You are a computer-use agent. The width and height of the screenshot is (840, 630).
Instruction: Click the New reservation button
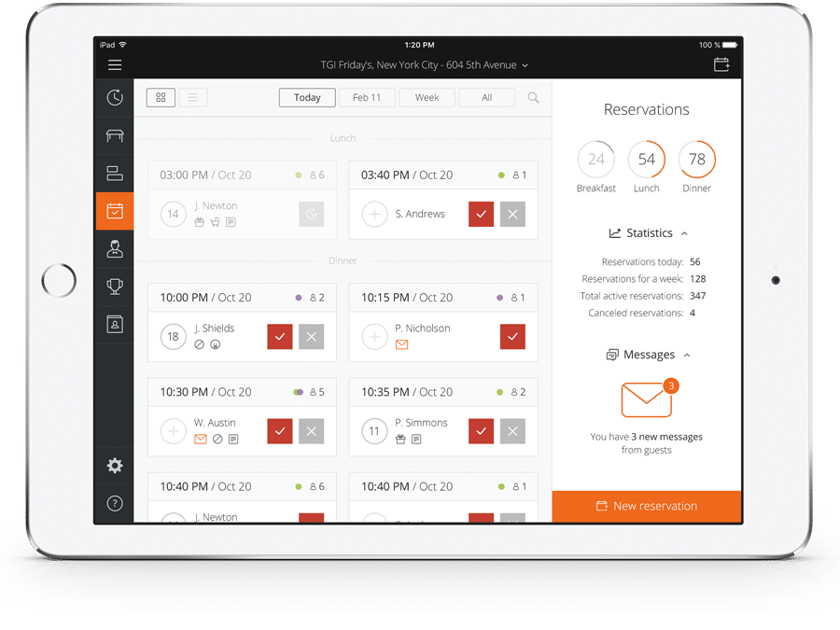(x=647, y=506)
